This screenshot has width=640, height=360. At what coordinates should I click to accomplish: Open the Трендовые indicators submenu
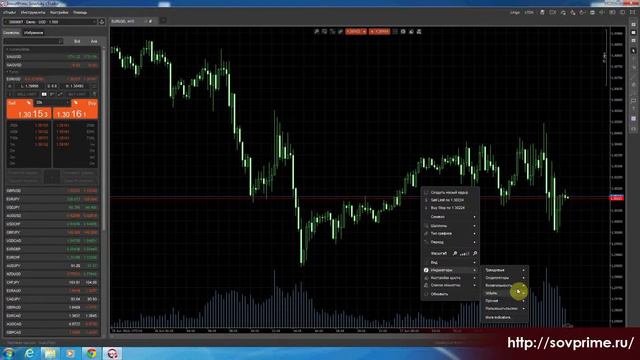tap(505, 270)
